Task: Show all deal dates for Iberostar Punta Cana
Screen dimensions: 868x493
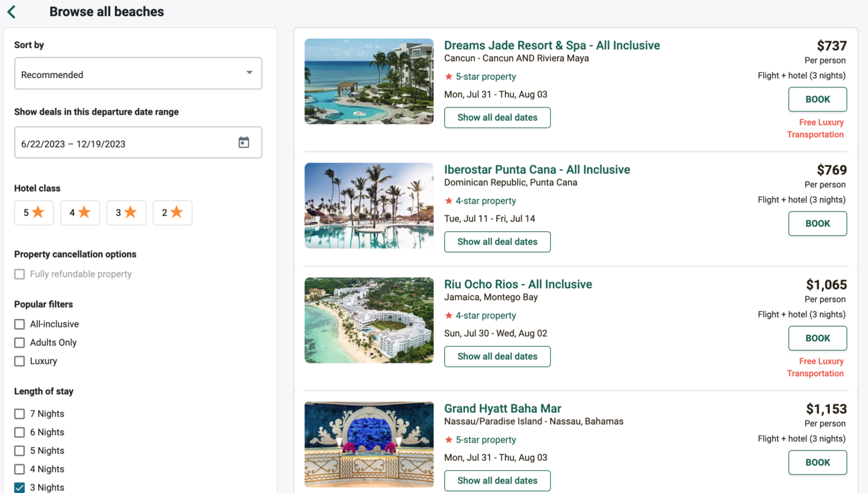Action: coord(497,241)
